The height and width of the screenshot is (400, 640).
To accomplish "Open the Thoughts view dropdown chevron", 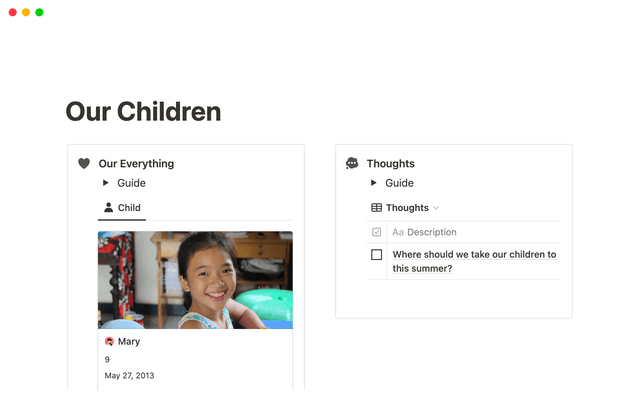I will point(436,208).
